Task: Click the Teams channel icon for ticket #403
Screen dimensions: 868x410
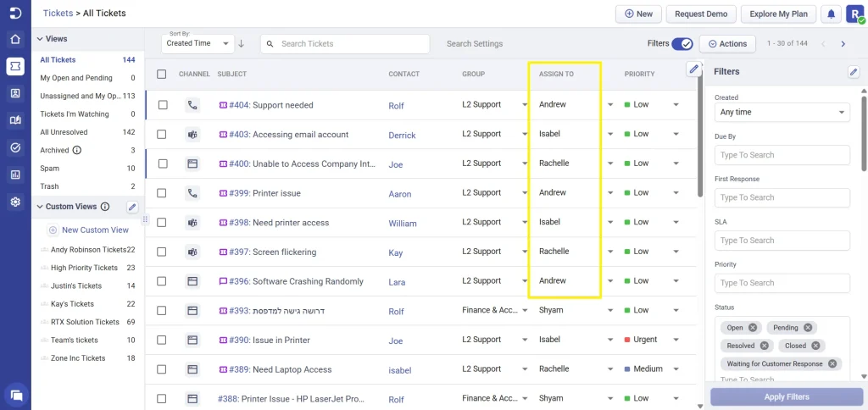Action: 192,135
